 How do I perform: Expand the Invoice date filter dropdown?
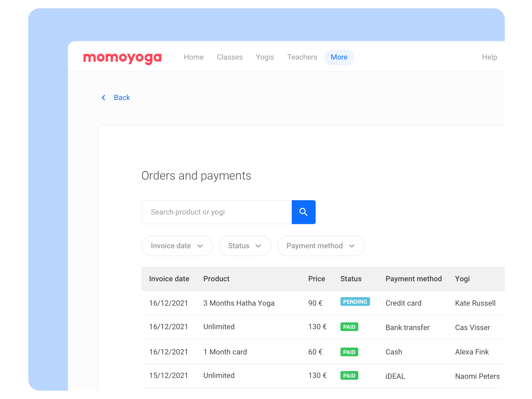(x=177, y=246)
